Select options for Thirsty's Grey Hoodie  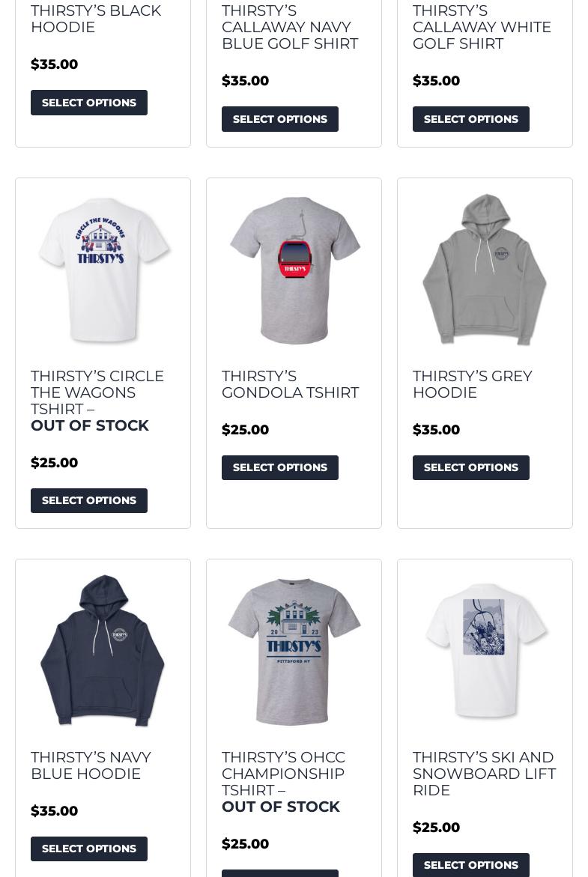(x=471, y=467)
